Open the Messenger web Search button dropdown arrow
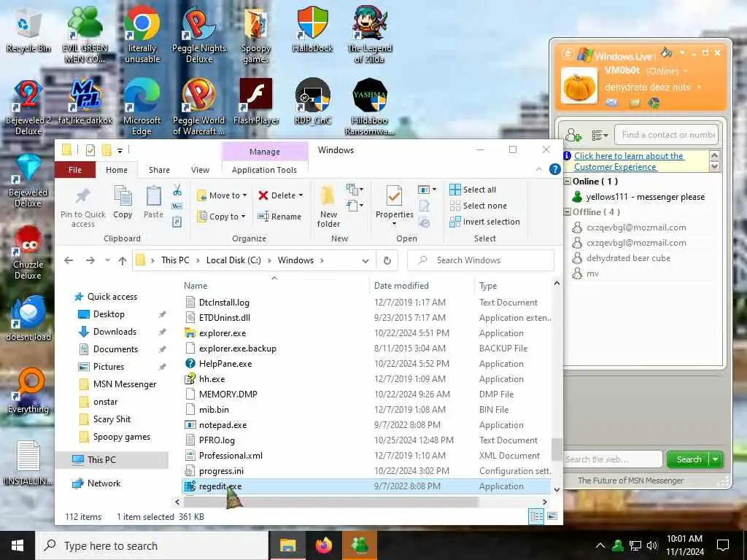Viewport: 747px width, 560px height. point(716,459)
